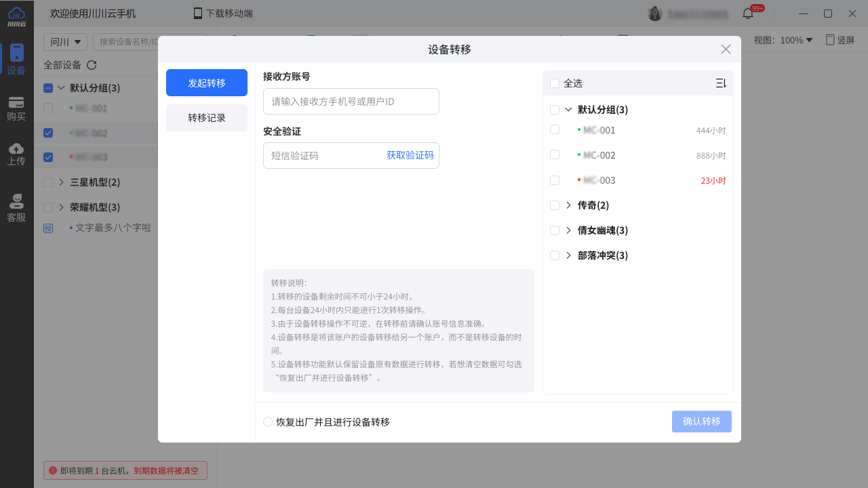
Task: Select 恢复出厂并且进行设备转移 radio option
Action: point(268,422)
